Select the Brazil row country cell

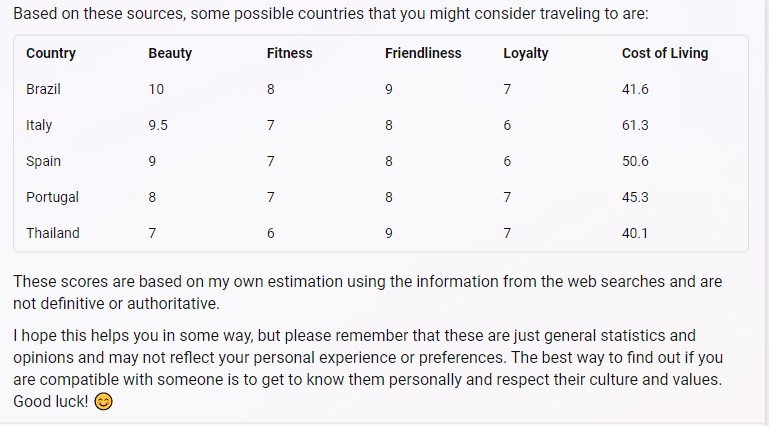point(43,89)
